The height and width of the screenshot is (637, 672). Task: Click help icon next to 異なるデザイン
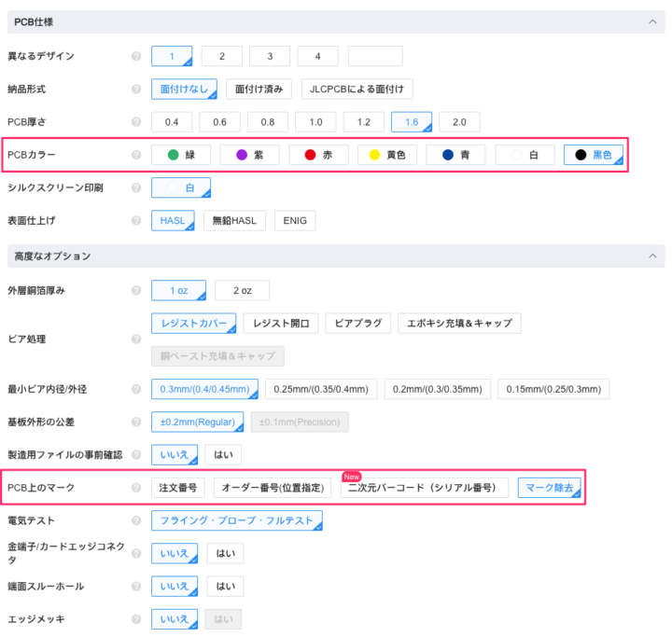[x=136, y=56]
